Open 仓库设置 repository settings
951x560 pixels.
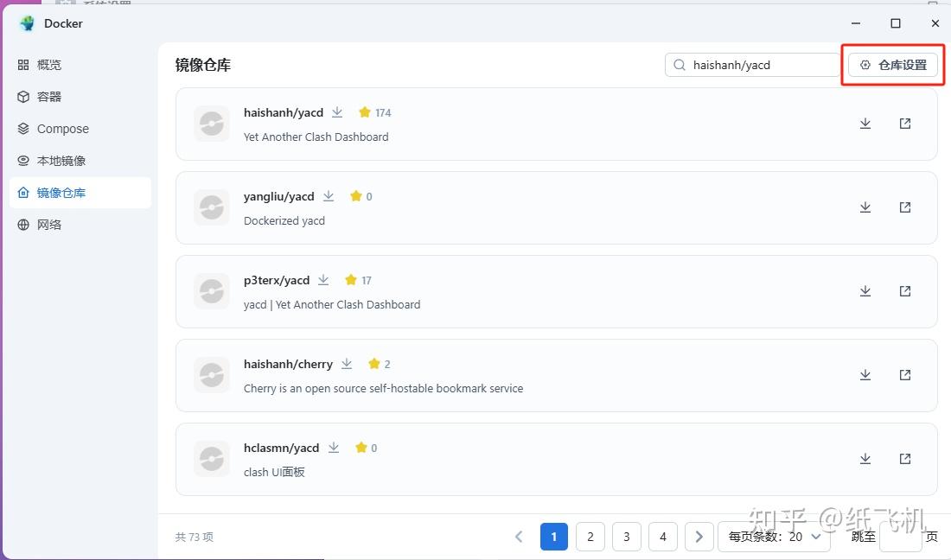click(893, 64)
